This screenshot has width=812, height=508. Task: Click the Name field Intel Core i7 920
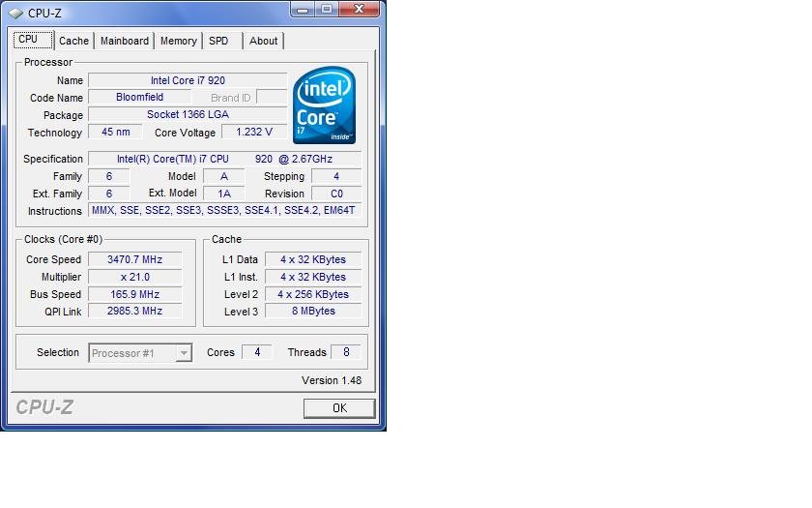coord(188,80)
